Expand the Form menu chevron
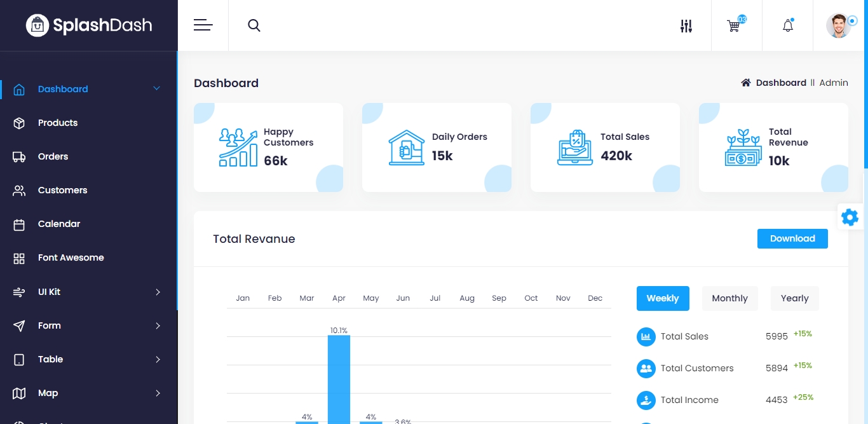Screen dimensions: 868x424 click(x=158, y=325)
